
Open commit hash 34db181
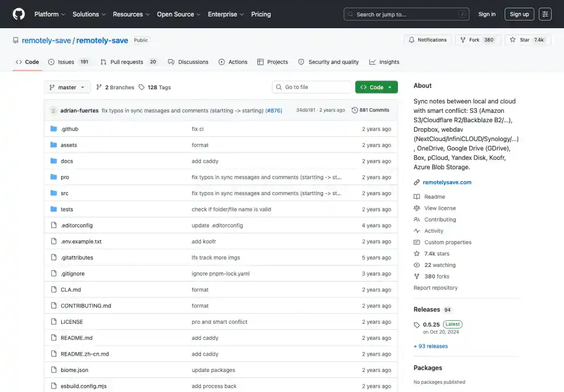point(305,110)
